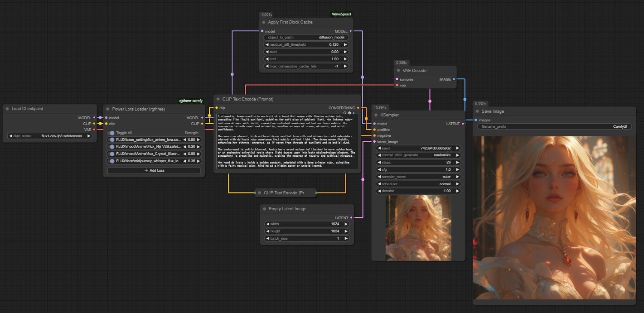Click the 15.994s execution time badge
Image resolution: width=644 pixels, height=313 pixels.
pyautogui.click(x=379, y=107)
